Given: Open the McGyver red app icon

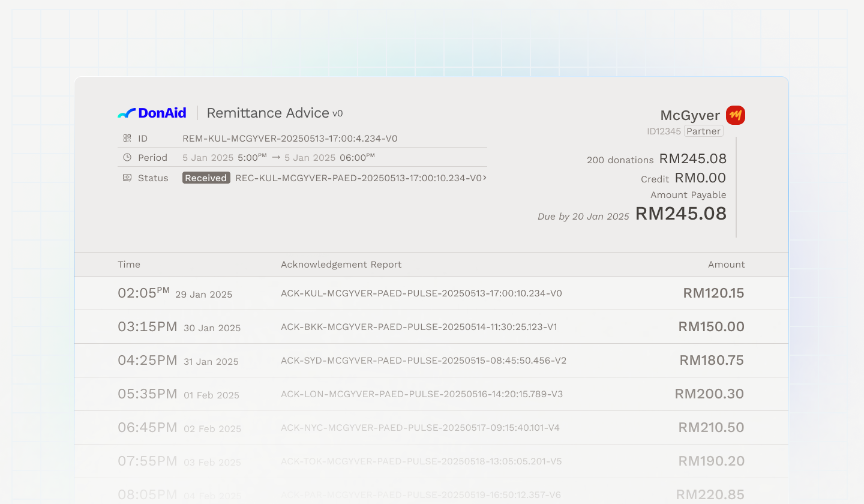Looking at the screenshot, I should 735,115.
